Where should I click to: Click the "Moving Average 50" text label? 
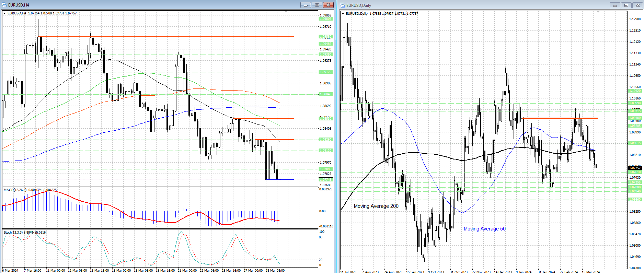coord(485,229)
